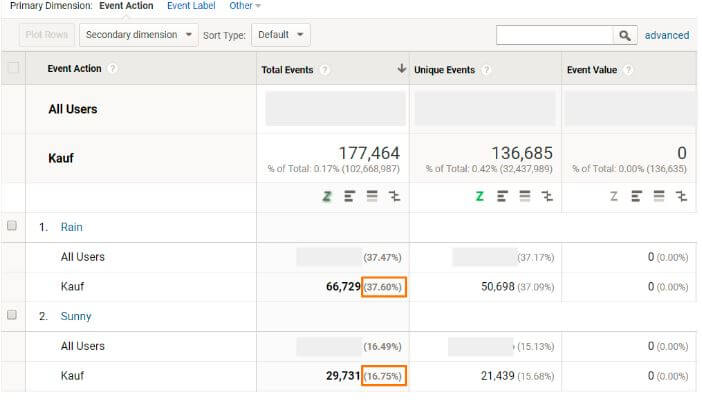Image resolution: width=702 pixels, height=405 pixels.
Task: Show help for the Event Value column
Action: [x=630, y=70]
